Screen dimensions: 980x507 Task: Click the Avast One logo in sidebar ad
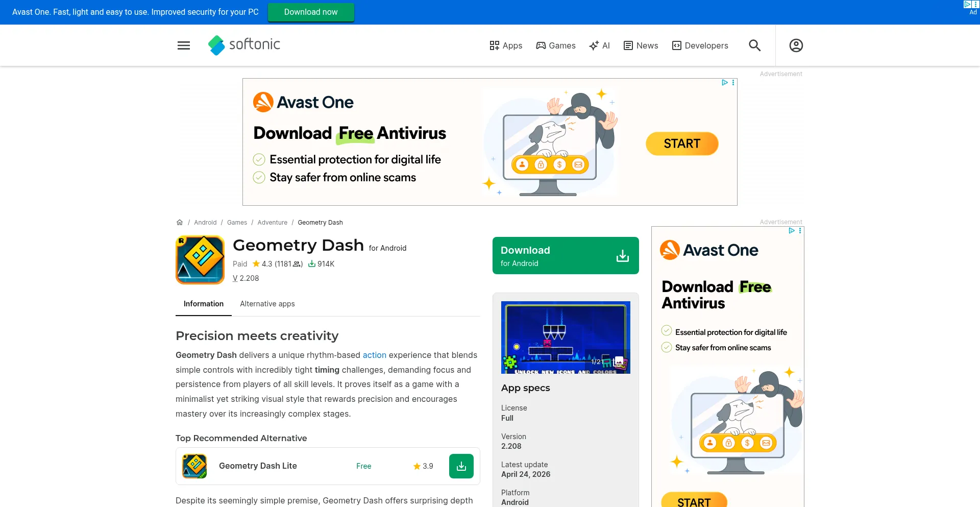click(x=709, y=250)
